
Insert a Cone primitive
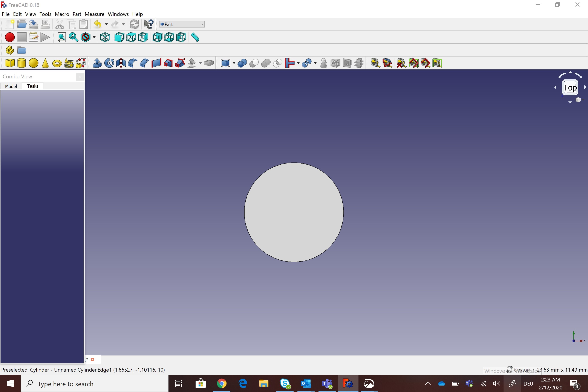[x=45, y=63]
